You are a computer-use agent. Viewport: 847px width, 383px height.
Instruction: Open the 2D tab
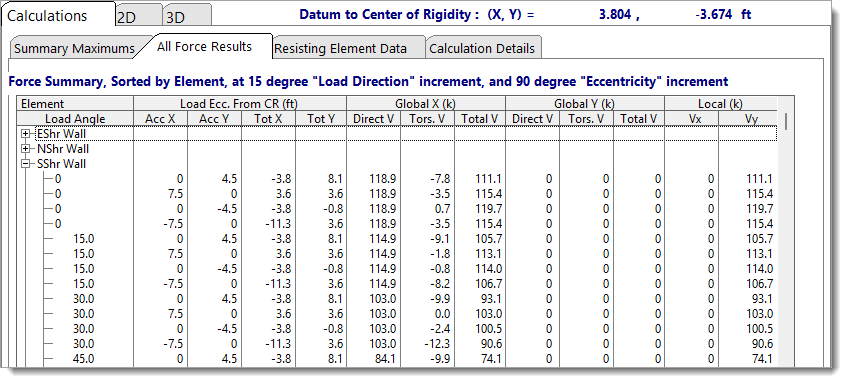coord(139,16)
